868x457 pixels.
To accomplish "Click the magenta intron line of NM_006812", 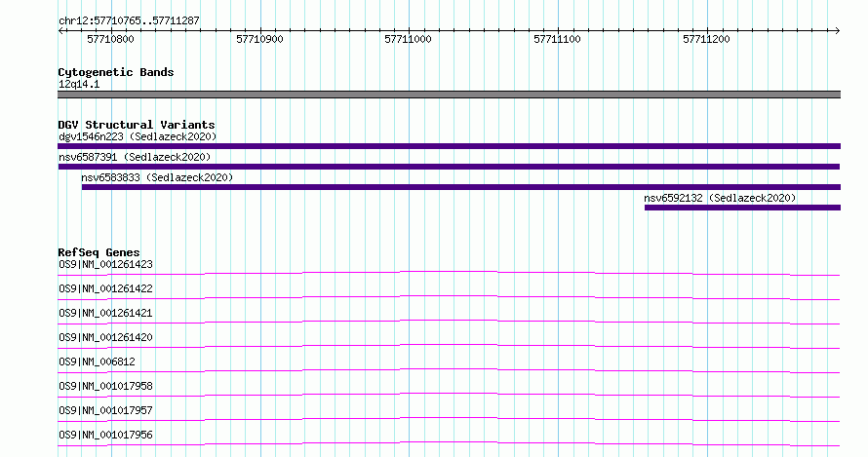I will pyautogui.click(x=449, y=369).
